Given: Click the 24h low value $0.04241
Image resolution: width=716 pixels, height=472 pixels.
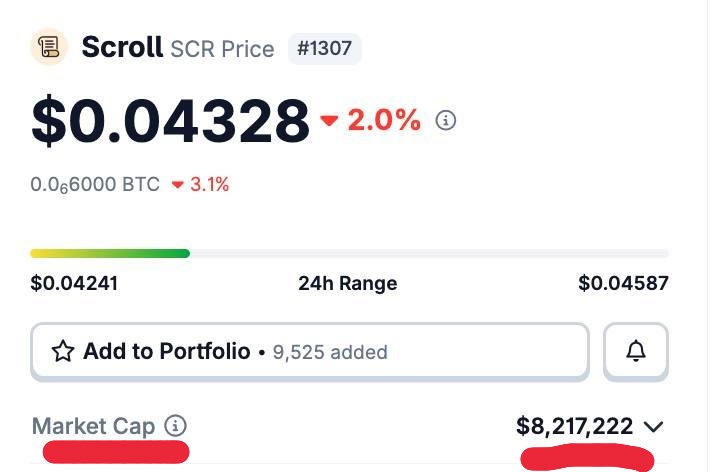Looking at the screenshot, I should 74,283.
